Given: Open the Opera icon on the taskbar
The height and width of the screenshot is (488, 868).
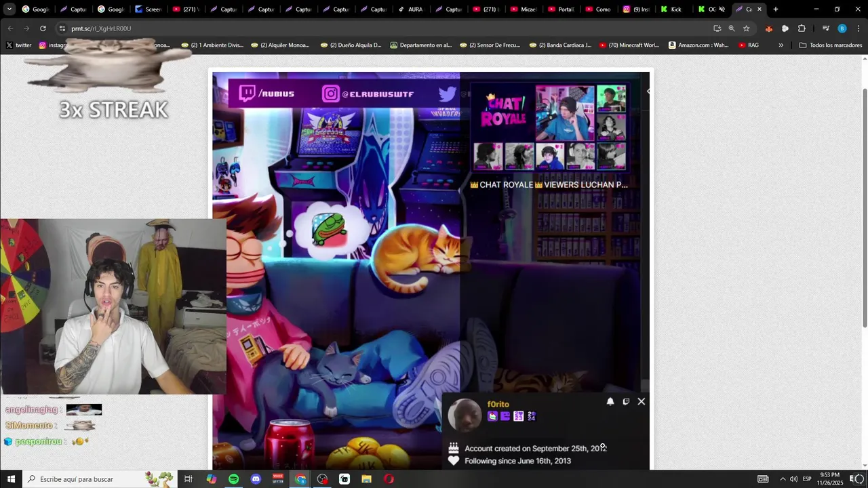Looking at the screenshot, I should coord(389,479).
